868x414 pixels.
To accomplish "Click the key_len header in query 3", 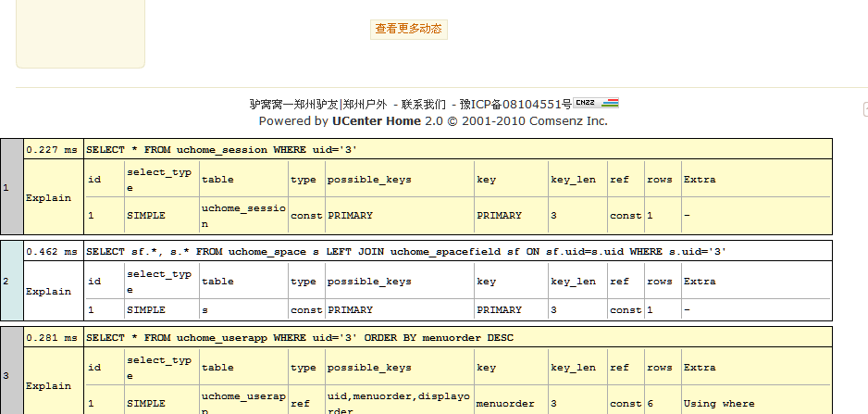I will tap(573, 368).
